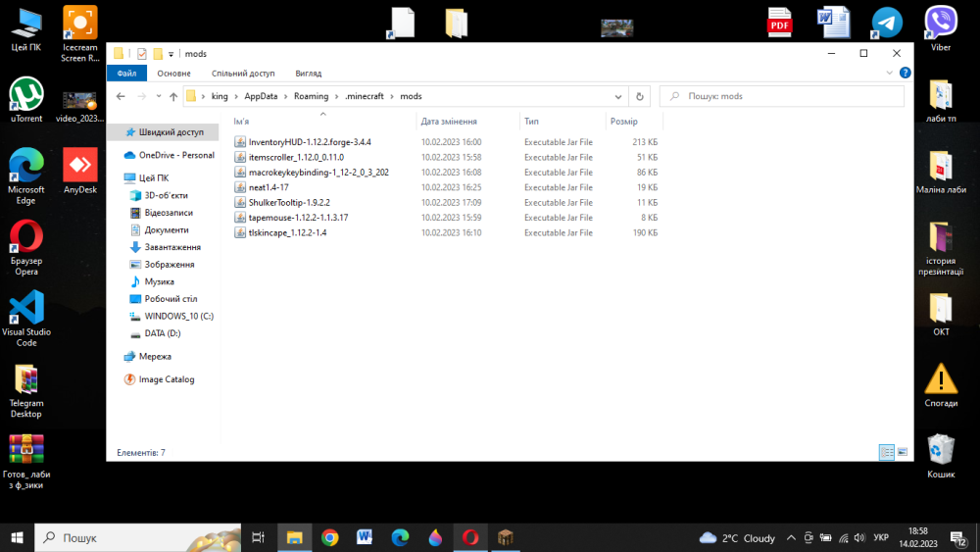980x552 pixels.
Task: Go up one folder level
Action: pos(173,96)
